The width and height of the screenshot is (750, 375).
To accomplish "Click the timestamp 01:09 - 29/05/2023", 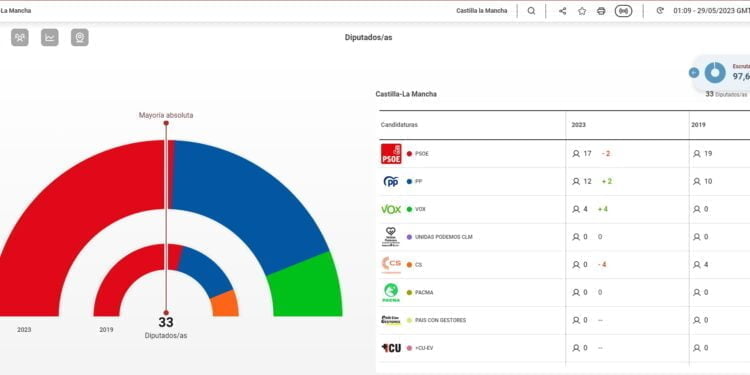I will (x=711, y=11).
